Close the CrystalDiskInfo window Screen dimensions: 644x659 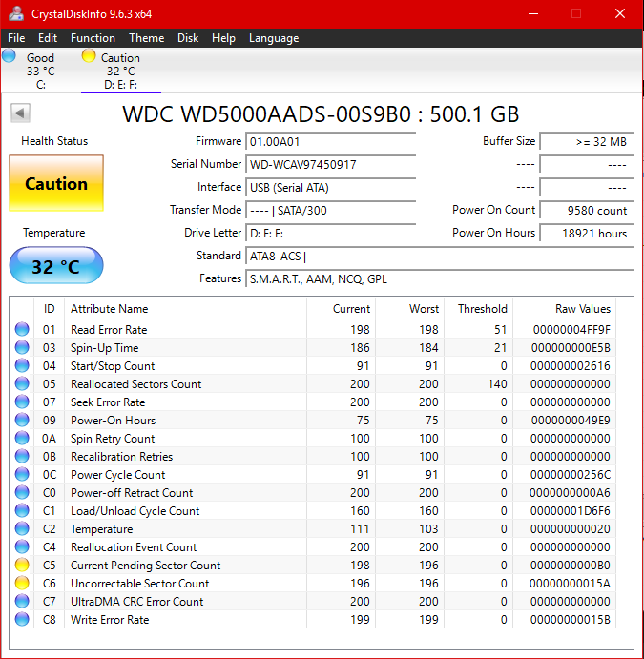pos(620,14)
